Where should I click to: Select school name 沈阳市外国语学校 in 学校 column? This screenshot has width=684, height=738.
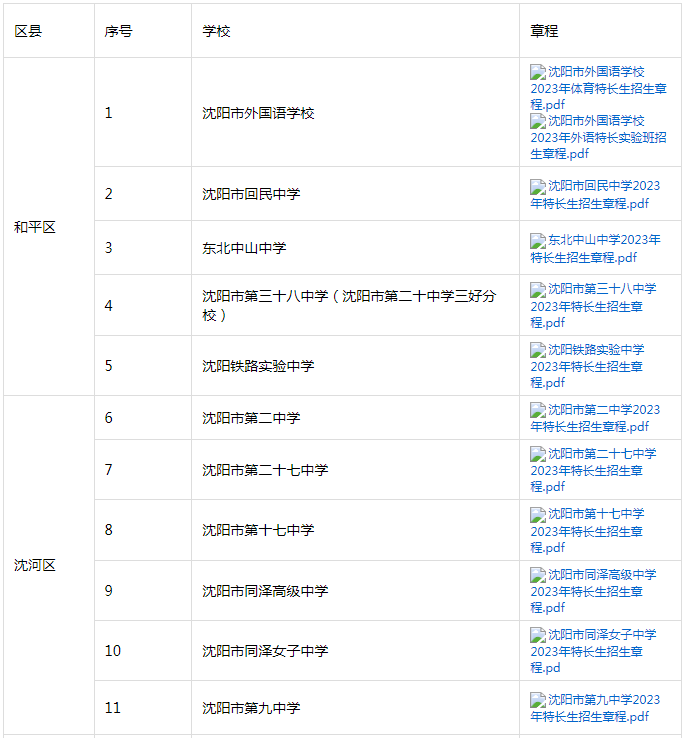click(258, 113)
